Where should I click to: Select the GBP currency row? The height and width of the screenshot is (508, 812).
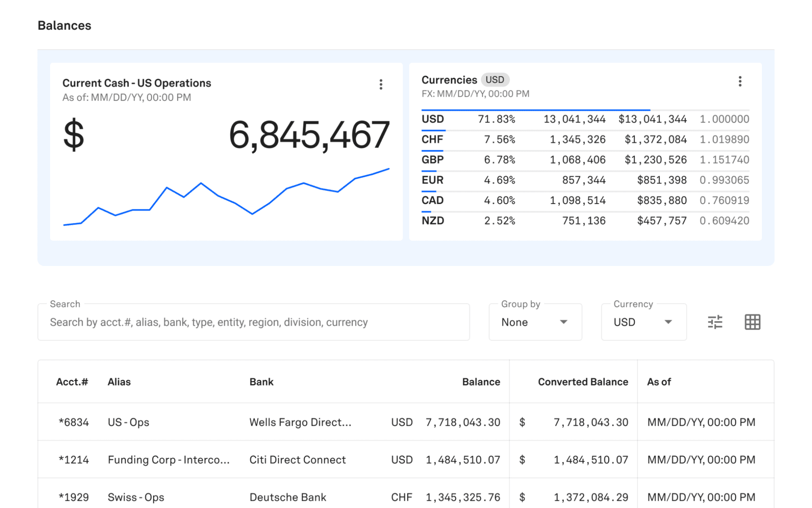point(585,160)
